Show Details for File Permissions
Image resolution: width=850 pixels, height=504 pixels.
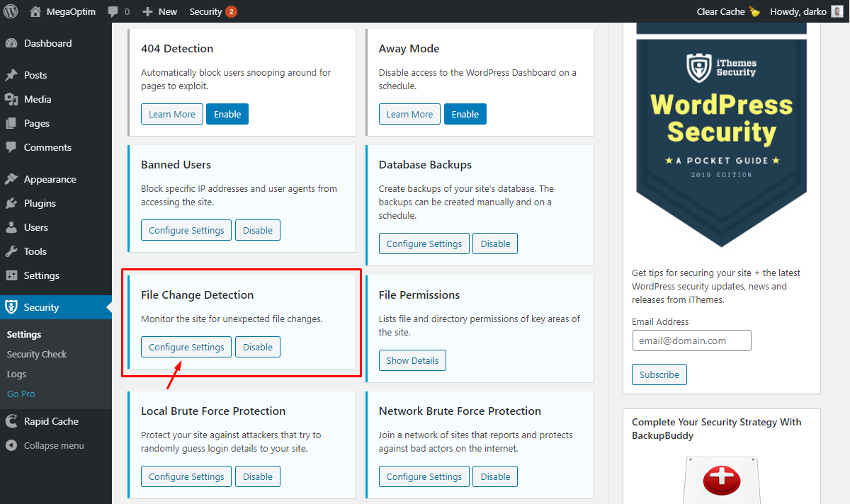[x=412, y=360]
